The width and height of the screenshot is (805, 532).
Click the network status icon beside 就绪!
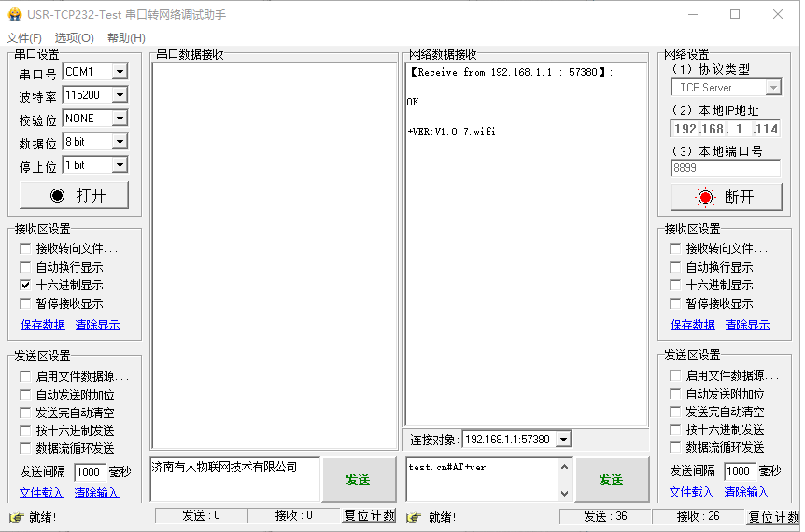coord(414,517)
